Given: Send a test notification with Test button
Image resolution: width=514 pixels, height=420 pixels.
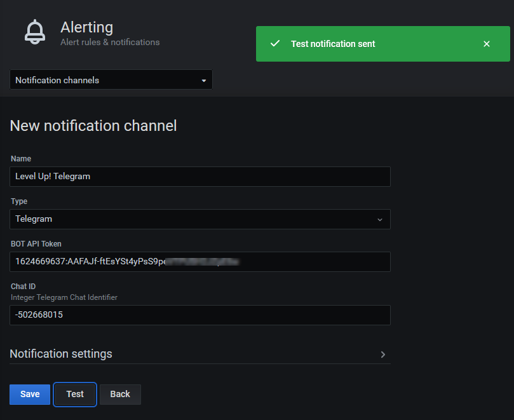Looking at the screenshot, I should 75,394.
